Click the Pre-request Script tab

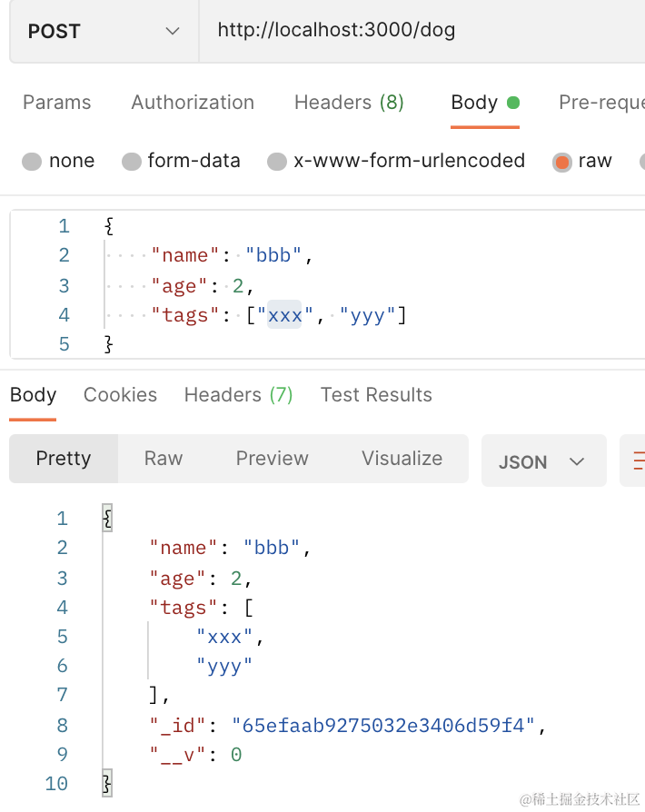pos(601,103)
